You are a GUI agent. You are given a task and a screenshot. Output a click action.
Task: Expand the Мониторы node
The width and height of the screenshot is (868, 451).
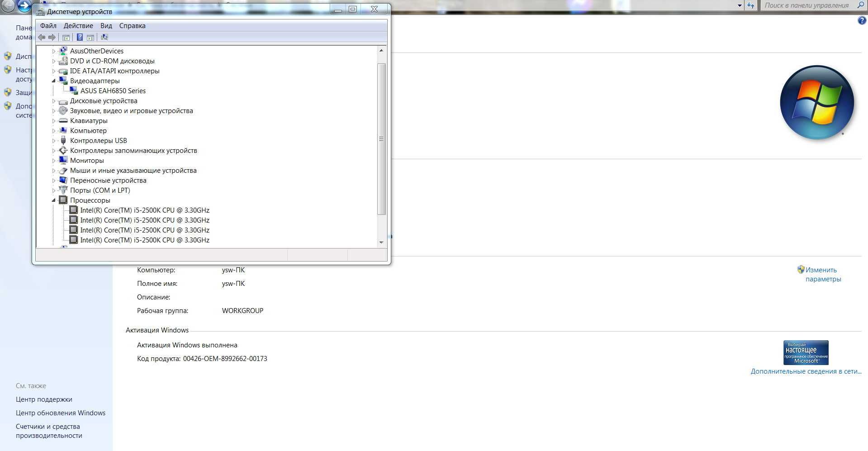pyautogui.click(x=54, y=161)
